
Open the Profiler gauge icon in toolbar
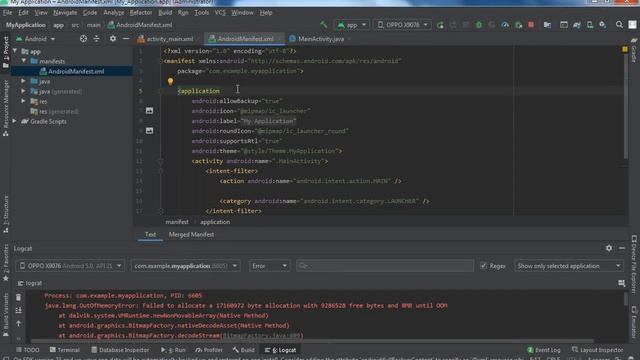tap(505, 25)
